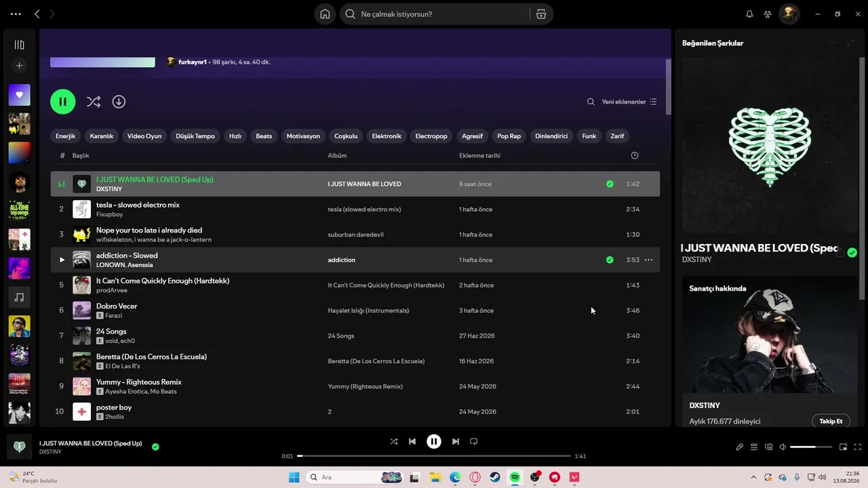Image resolution: width=868 pixels, height=488 pixels.
Task: Select the Karanlık filter chip
Action: (x=102, y=136)
